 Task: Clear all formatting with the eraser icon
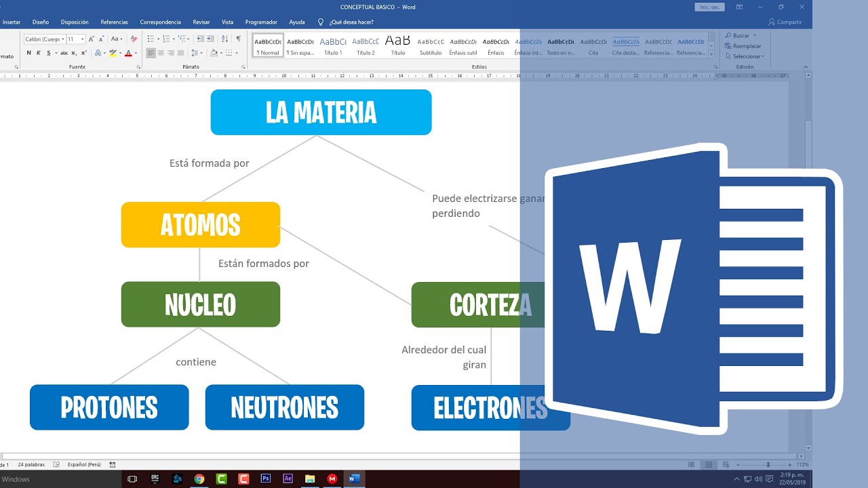click(134, 39)
